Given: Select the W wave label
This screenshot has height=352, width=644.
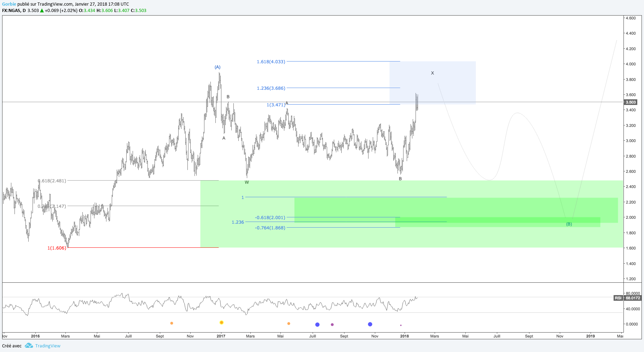Looking at the screenshot, I should click(x=247, y=182).
